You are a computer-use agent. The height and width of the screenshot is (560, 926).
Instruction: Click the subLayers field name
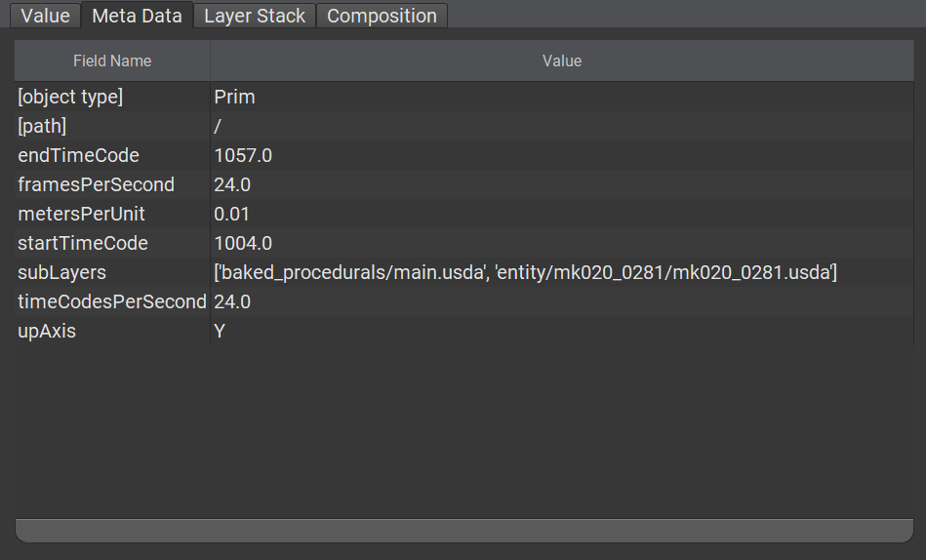point(61,272)
